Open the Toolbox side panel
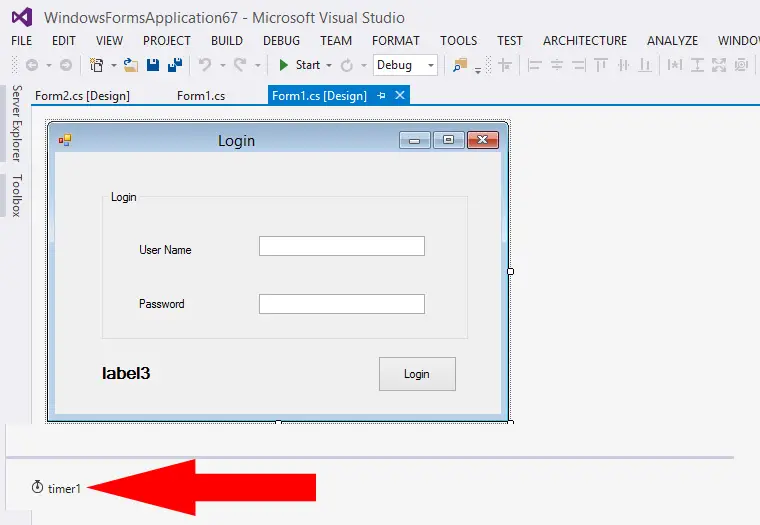Image resolution: width=760 pixels, height=525 pixels. (x=17, y=195)
